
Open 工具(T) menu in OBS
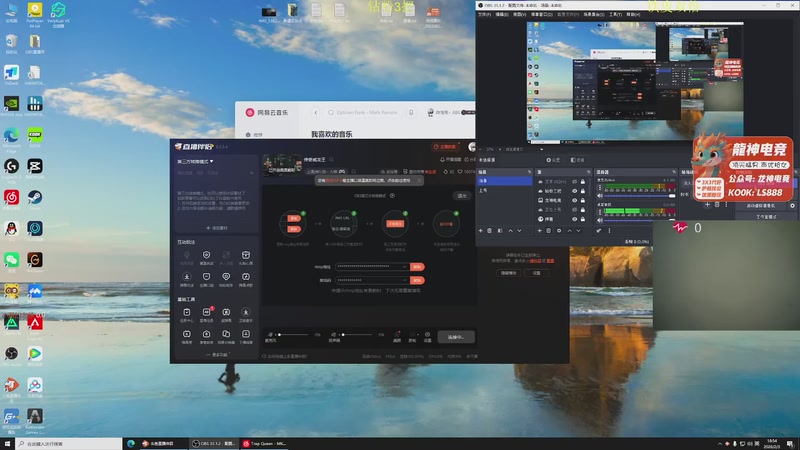click(615, 14)
